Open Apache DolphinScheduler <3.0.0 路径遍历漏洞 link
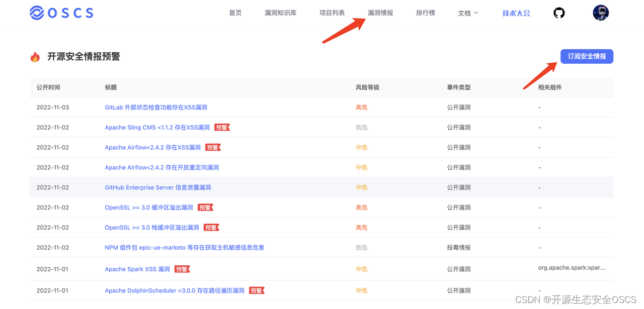This screenshot has width=644, height=309. pos(175,291)
